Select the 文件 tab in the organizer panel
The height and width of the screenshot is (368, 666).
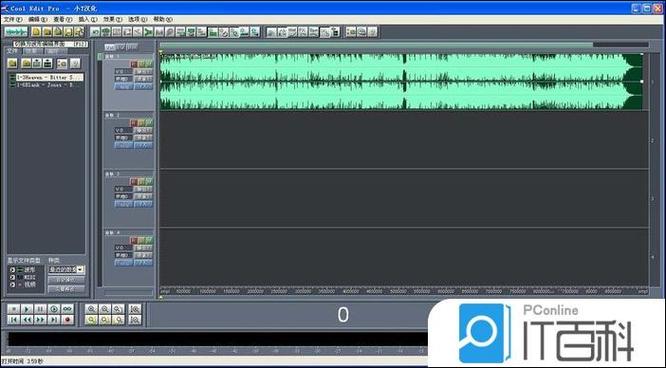[x=13, y=51]
